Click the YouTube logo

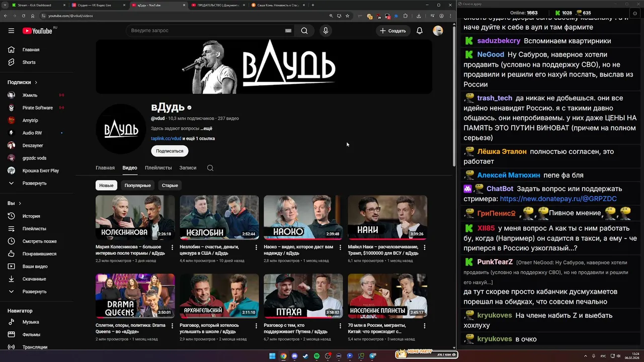37,31
